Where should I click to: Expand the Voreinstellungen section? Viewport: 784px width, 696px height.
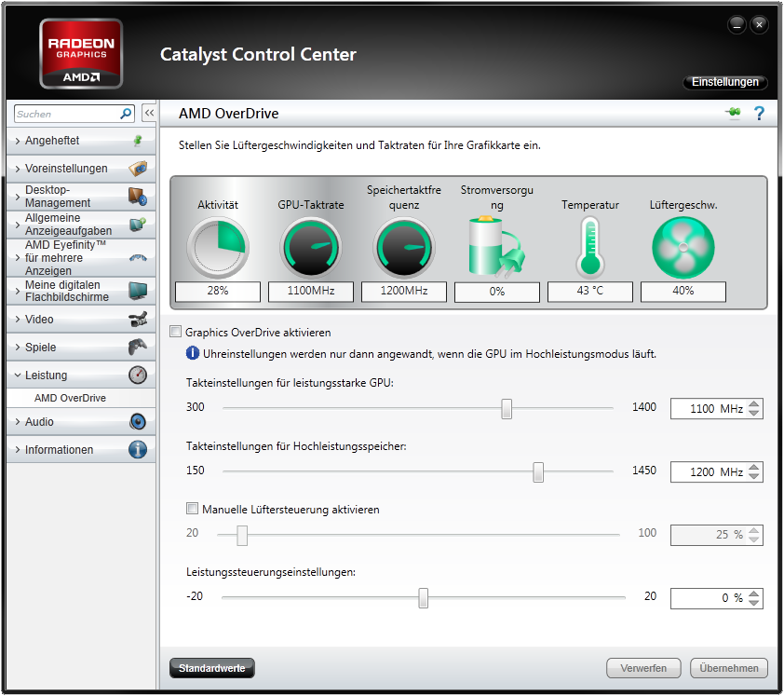pos(18,169)
